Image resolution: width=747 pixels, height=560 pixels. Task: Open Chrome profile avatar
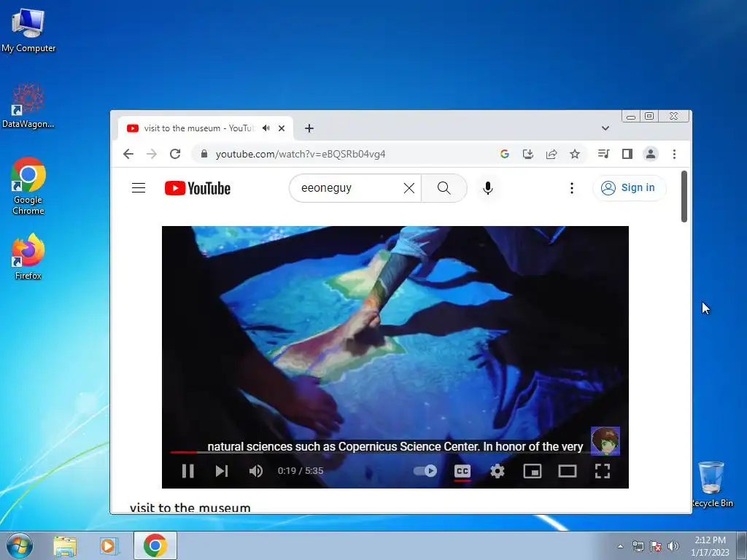(650, 154)
